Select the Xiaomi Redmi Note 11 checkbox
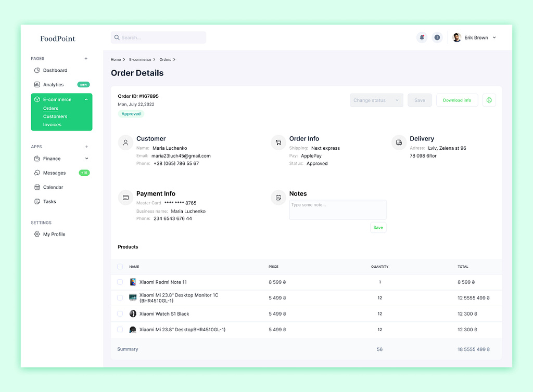 coord(120,282)
